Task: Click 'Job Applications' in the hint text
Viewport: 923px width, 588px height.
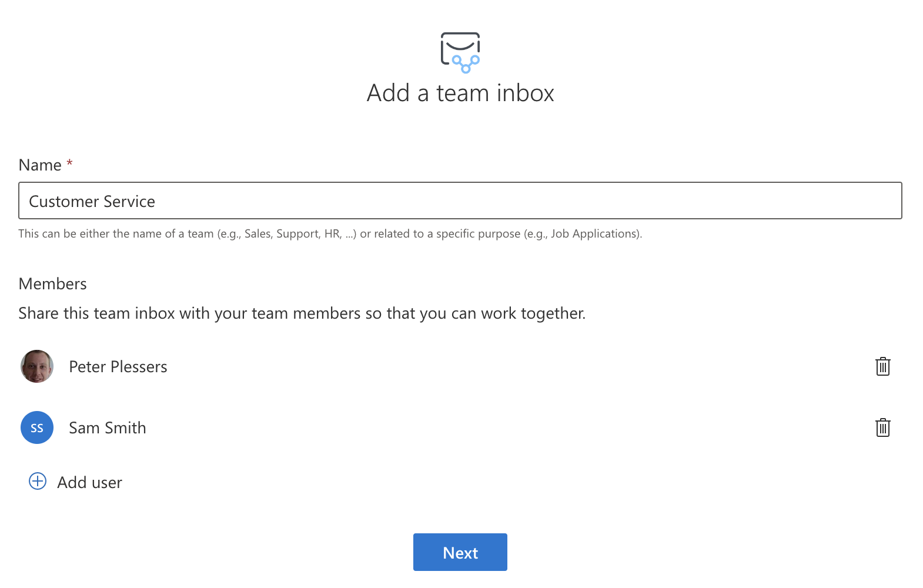Action: coord(594,234)
